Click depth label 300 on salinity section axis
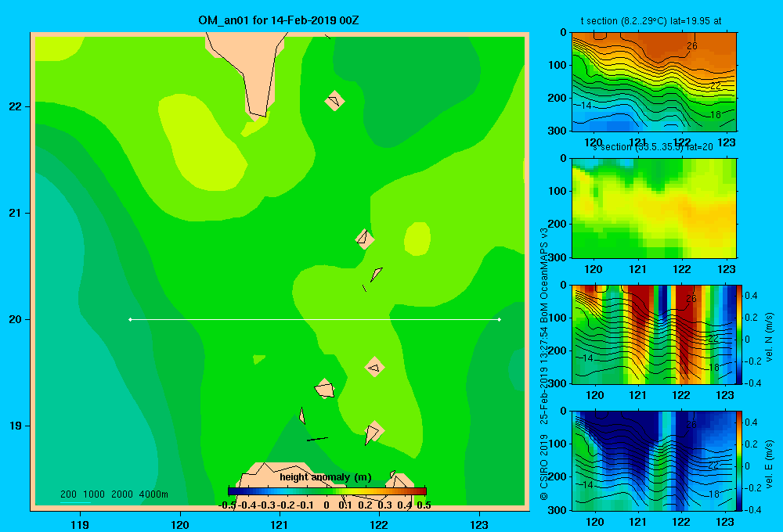This screenshot has height=532, width=783. click(x=557, y=257)
